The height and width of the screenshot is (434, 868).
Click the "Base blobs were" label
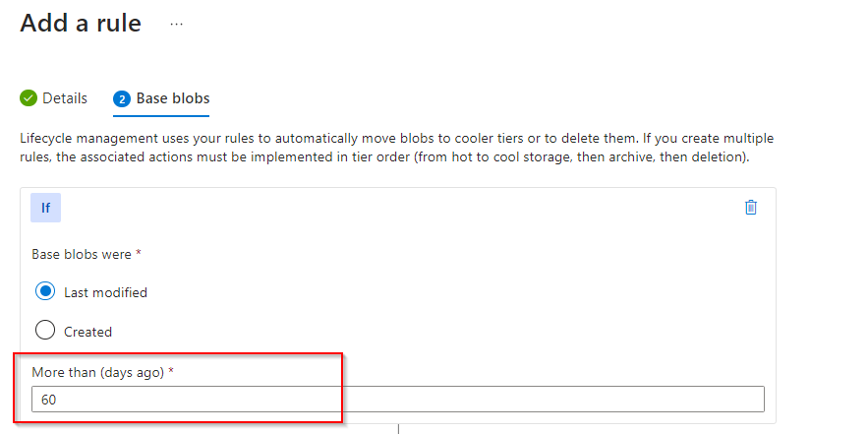click(x=82, y=254)
